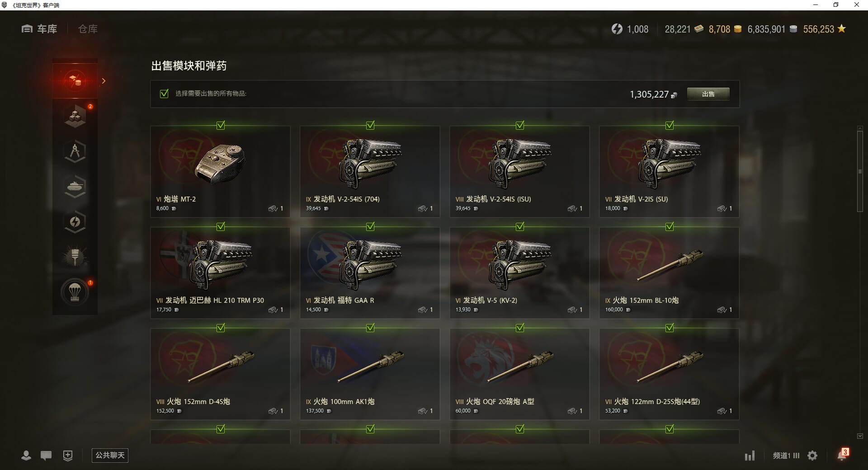Image resolution: width=868 pixels, height=470 pixels.
Task: Switch to the 仓库 depot tab
Action: click(x=88, y=29)
